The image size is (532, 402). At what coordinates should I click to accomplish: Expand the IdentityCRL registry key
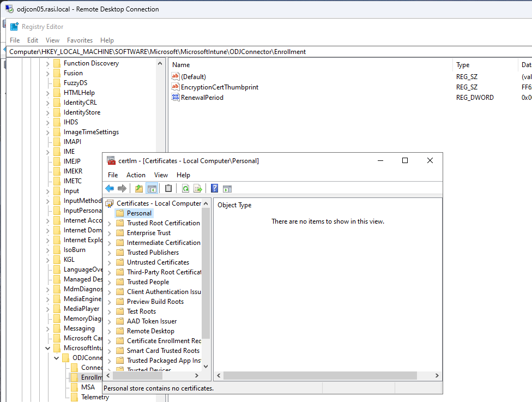47,103
